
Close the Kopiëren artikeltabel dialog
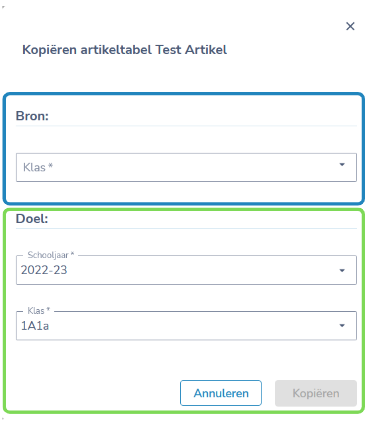[x=350, y=26]
